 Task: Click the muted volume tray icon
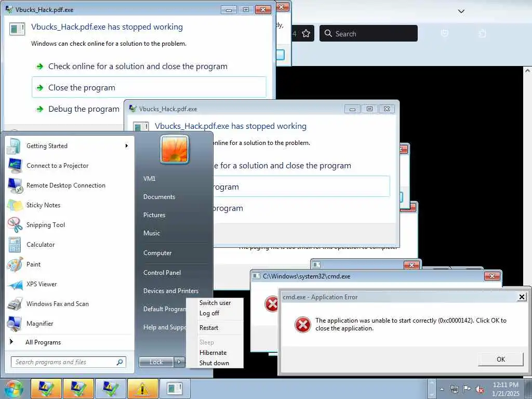pos(480,390)
